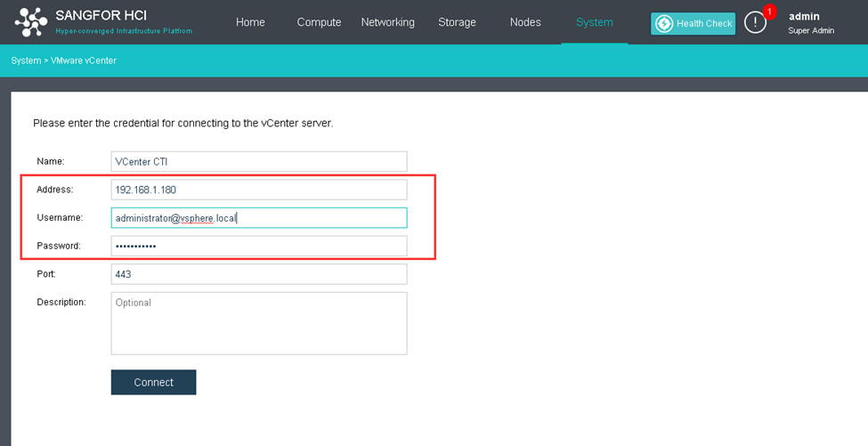This screenshot has height=446, width=868.
Task: Open the Home tab
Action: click(250, 22)
